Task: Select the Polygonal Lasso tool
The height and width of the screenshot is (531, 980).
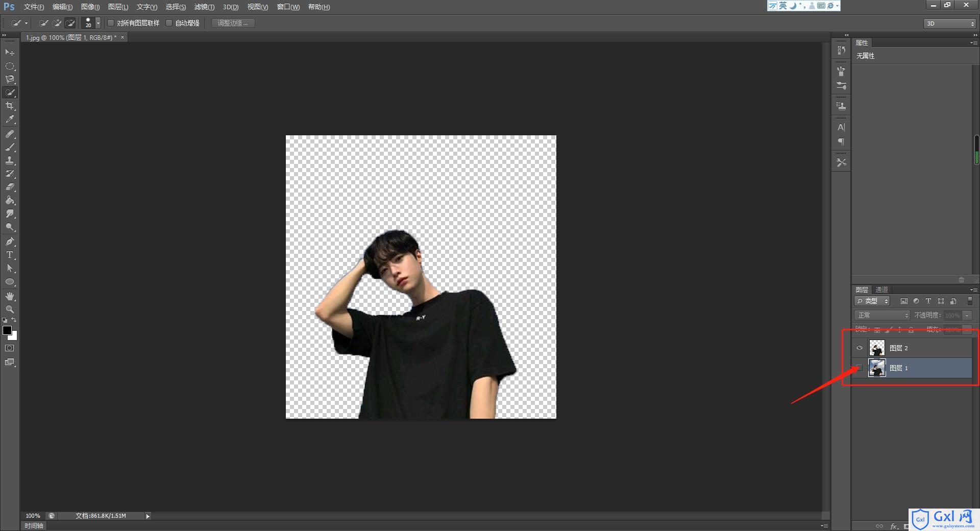Action: coord(10,79)
